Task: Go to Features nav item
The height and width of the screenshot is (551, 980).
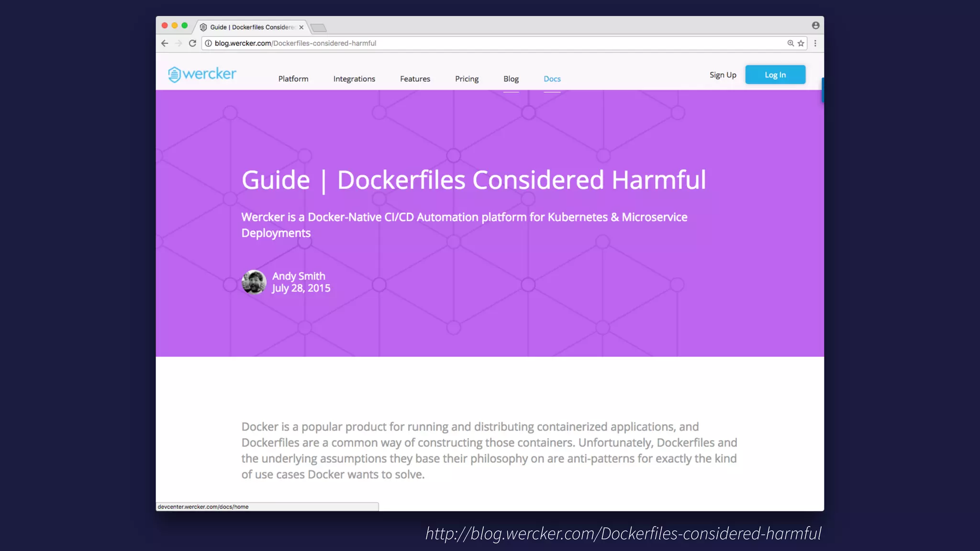Action: [x=415, y=79]
